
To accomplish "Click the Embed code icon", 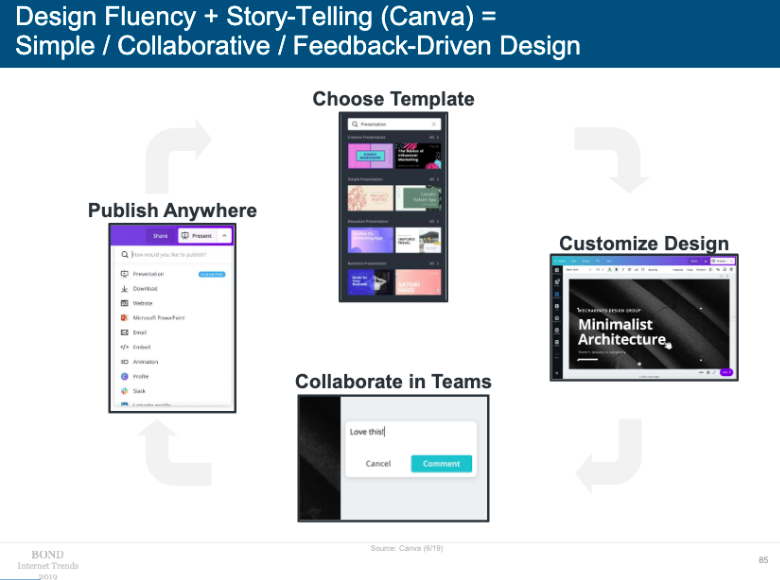I will 124,347.
